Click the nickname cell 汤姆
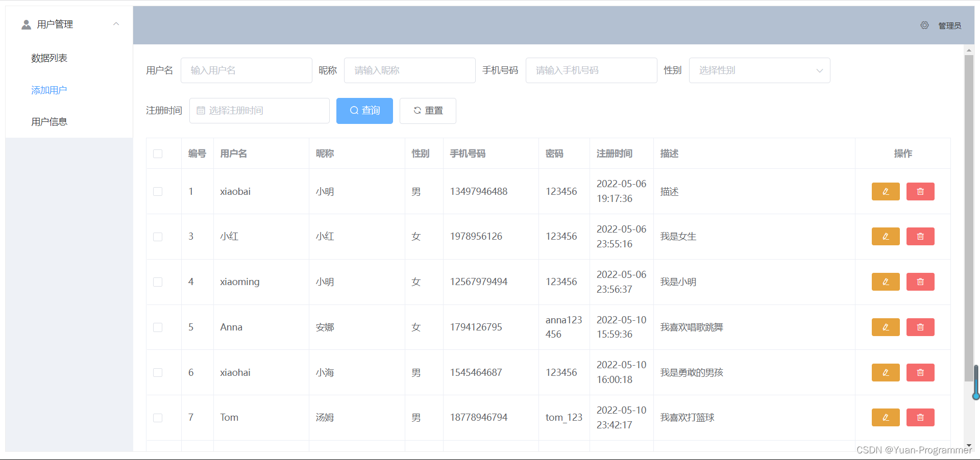 pyautogui.click(x=325, y=417)
